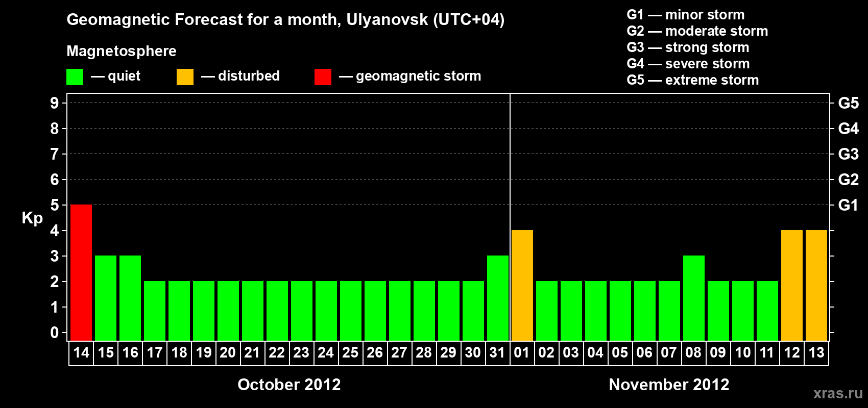Click date label 13 on the axis

tap(816, 352)
